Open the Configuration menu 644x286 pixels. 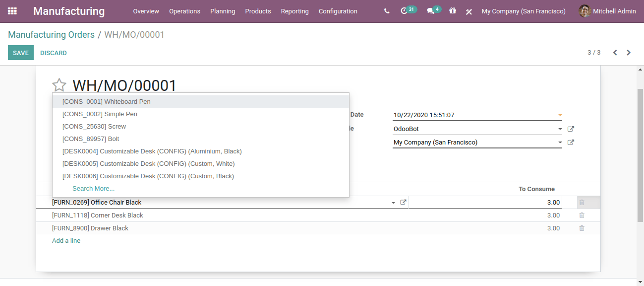pyautogui.click(x=338, y=11)
